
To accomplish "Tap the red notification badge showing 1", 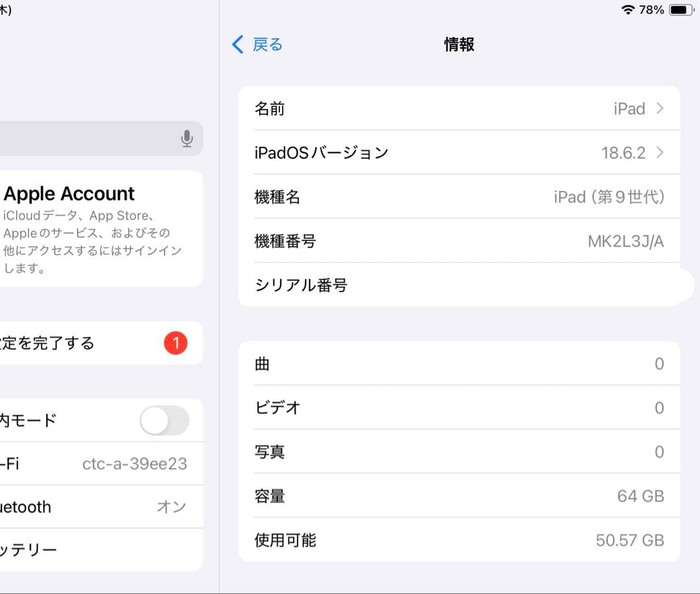I will (x=174, y=343).
